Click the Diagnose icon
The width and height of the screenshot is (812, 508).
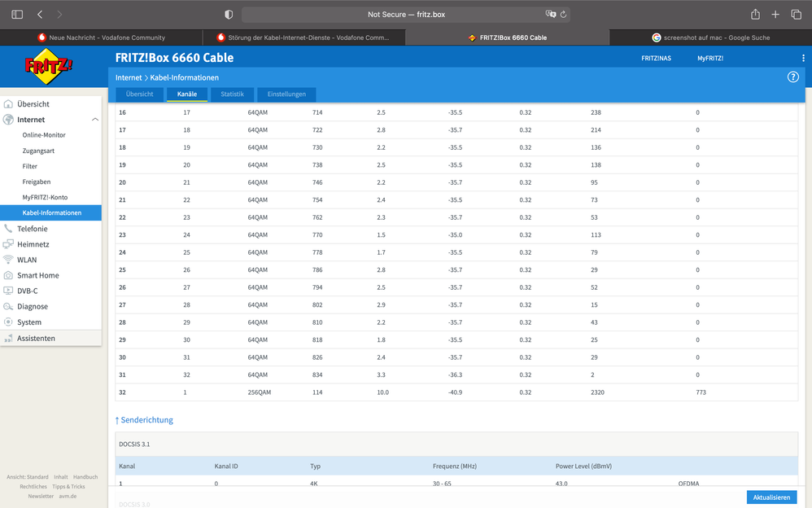pyautogui.click(x=8, y=306)
